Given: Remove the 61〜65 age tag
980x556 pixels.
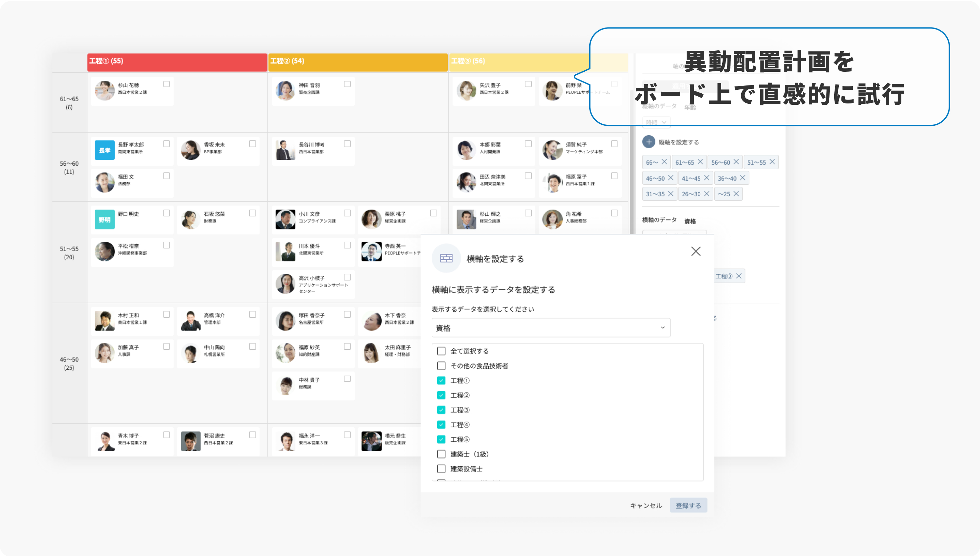Looking at the screenshot, I should [x=700, y=162].
